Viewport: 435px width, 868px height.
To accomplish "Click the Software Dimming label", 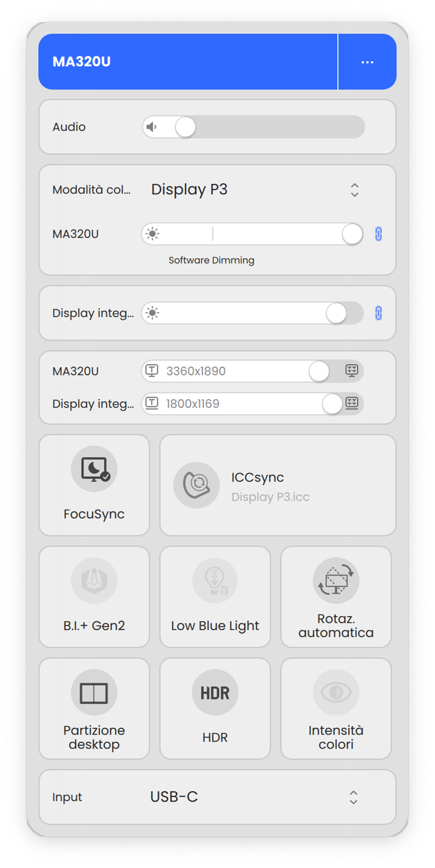I will click(212, 260).
